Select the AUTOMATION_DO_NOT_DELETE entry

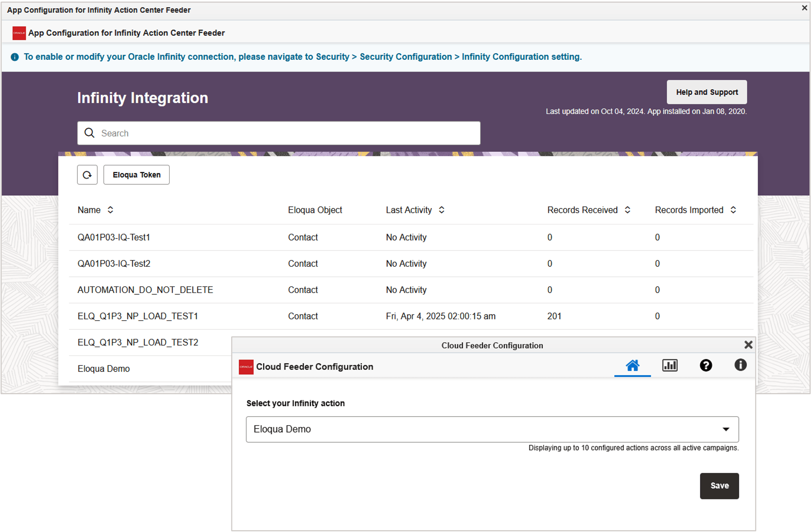point(145,290)
